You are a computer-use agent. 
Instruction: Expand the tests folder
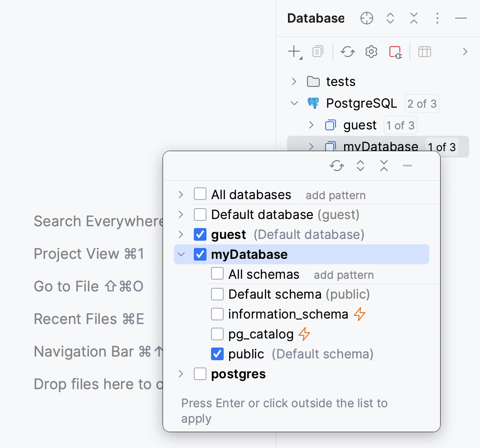click(x=293, y=81)
